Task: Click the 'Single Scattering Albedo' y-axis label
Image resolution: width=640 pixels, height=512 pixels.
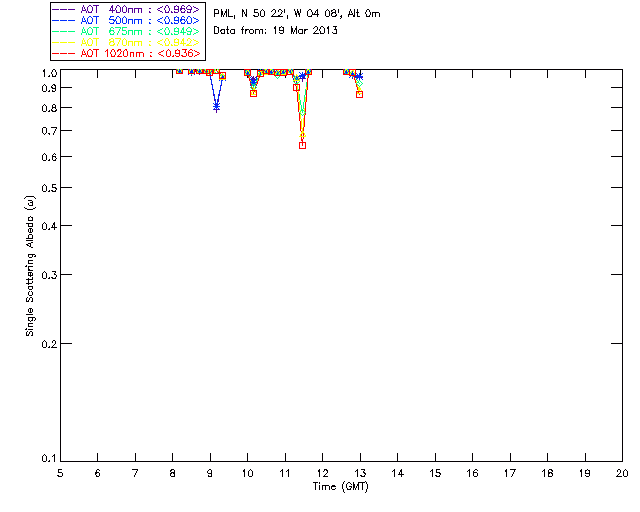Action: (30, 266)
